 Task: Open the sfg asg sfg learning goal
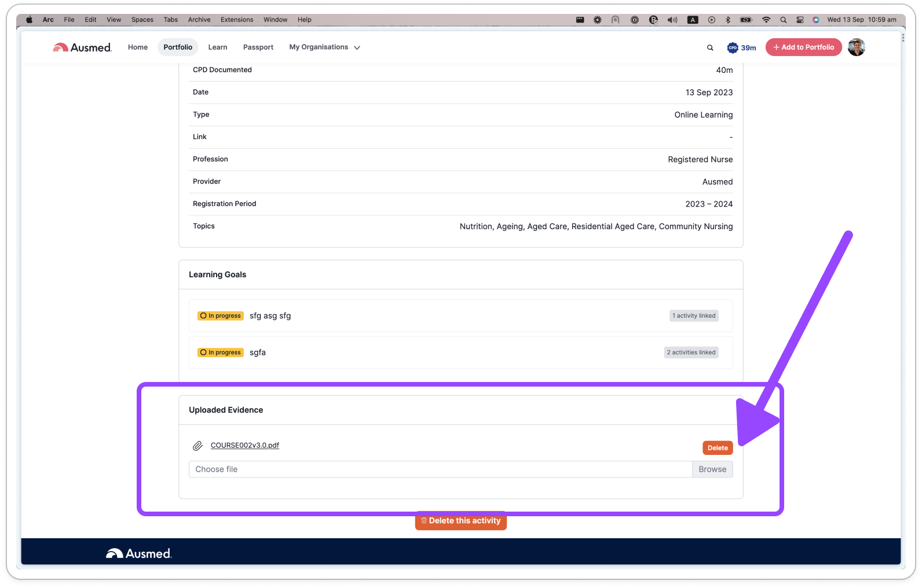[x=270, y=316]
